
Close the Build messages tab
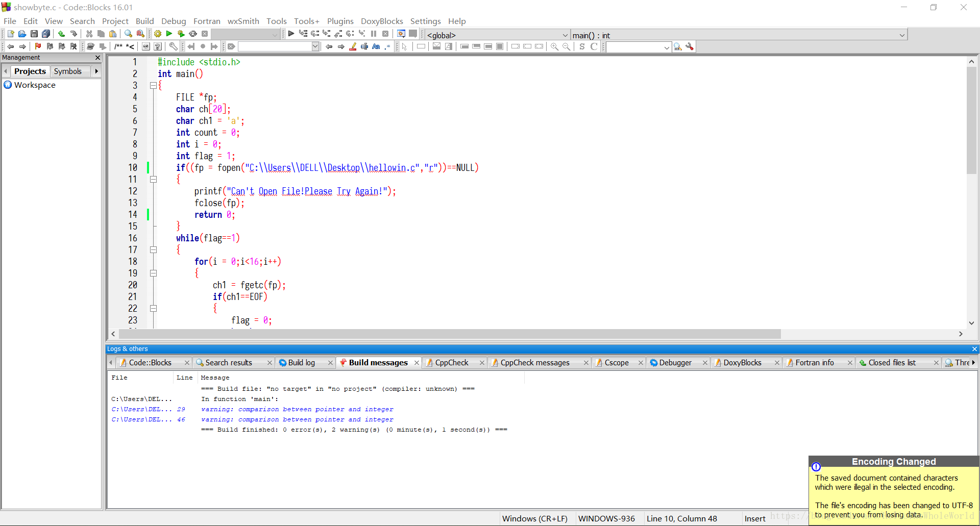pos(416,363)
